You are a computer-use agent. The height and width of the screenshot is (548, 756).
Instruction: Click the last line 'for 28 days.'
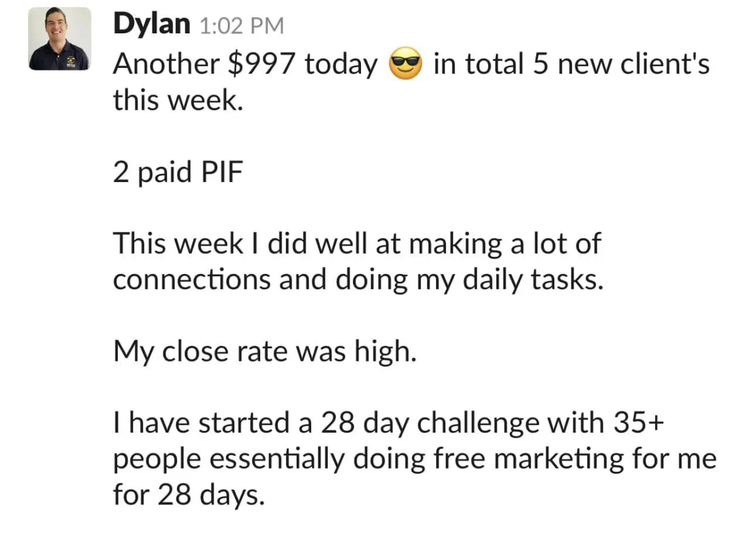click(x=187, y=495)
